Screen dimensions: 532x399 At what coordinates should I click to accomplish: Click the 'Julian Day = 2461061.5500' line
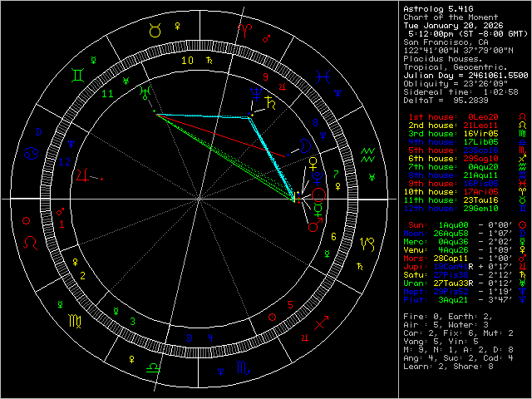tap(465, 76)
